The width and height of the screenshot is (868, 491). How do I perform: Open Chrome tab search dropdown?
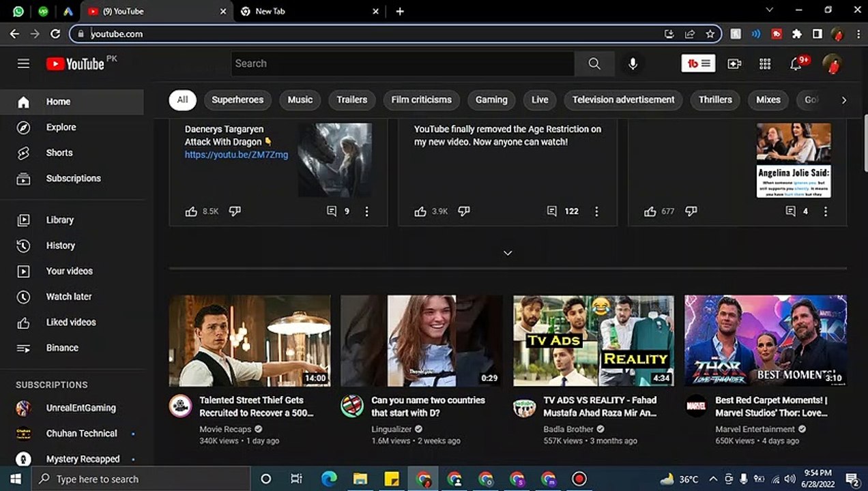pyautogui.click(x=770, y=10)
